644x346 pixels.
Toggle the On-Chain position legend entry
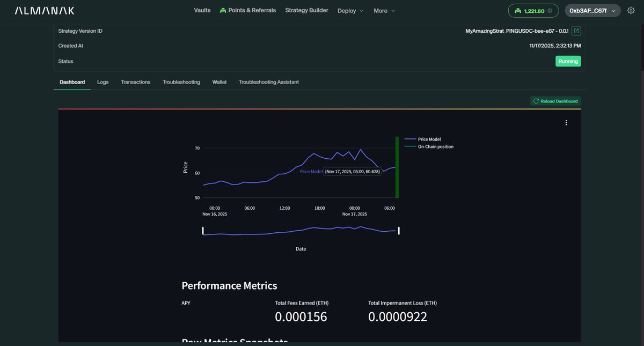pos(435,146)
